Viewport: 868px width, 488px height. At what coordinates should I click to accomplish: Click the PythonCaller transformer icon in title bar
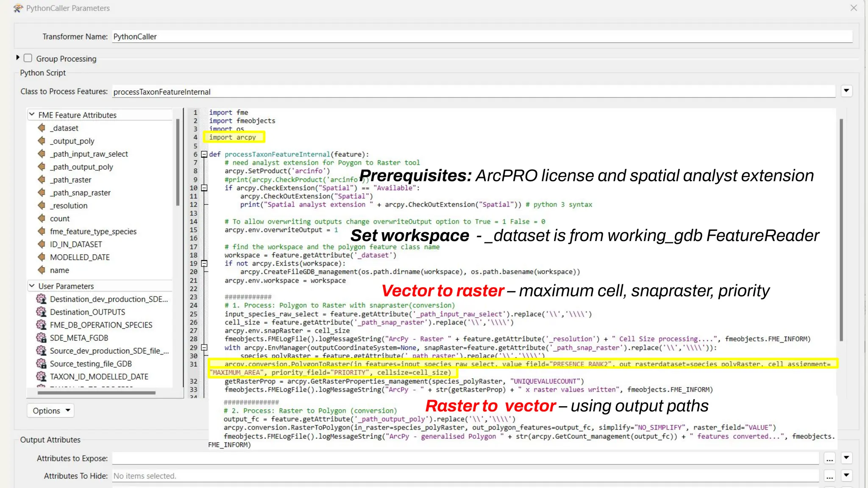[x=18, y=8]
